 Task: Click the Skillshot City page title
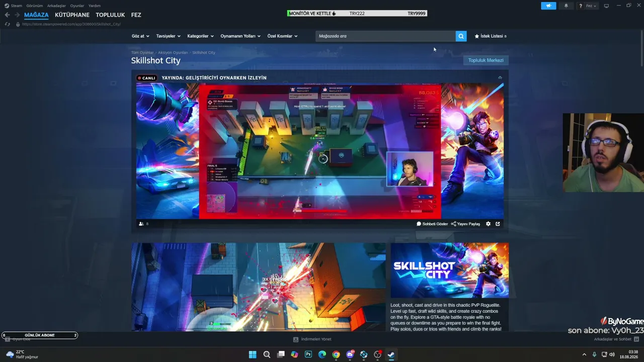pyautogui.click(x=156, y=60)
